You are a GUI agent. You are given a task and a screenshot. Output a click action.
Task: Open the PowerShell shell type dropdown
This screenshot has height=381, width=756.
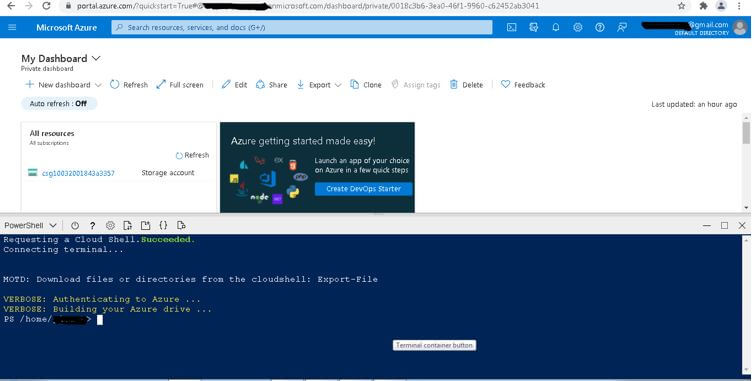[30, 225]
